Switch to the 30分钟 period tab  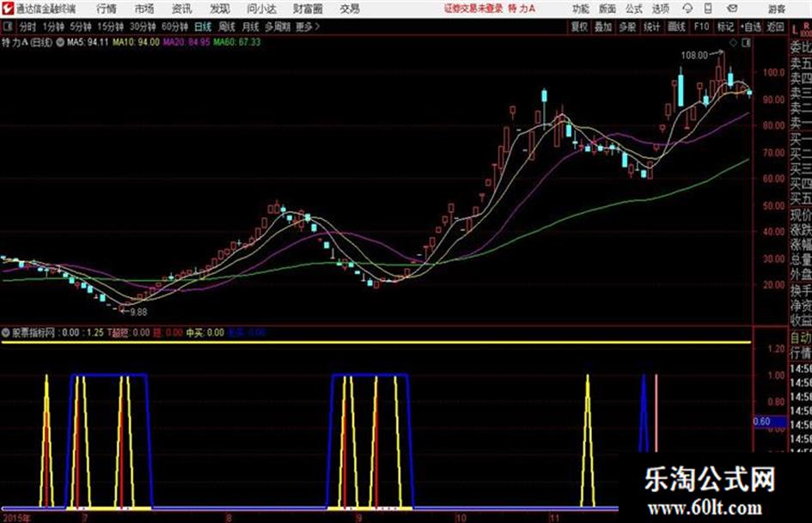pos(143,27)
